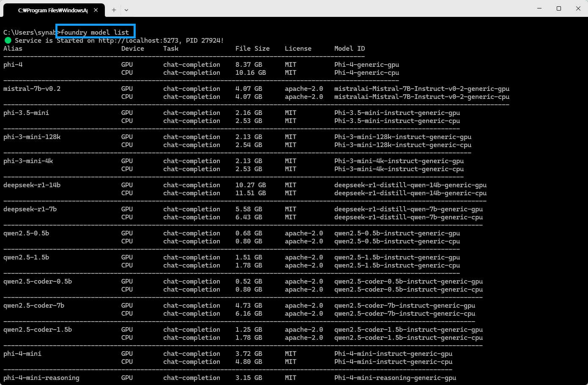The height and width of the screenshot is (385, 588).
Task: Click the 'qwen2.5-1.5b' alias
Action: (x=26, y=257)
